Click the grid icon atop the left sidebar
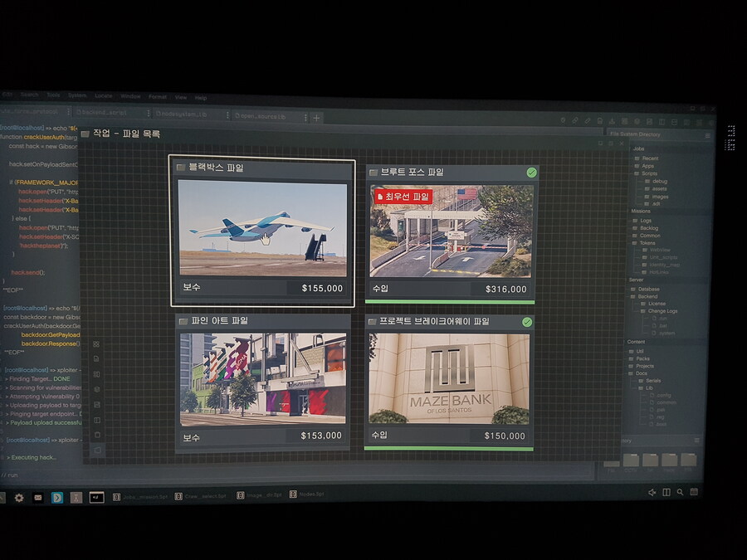 click(96, 344)
